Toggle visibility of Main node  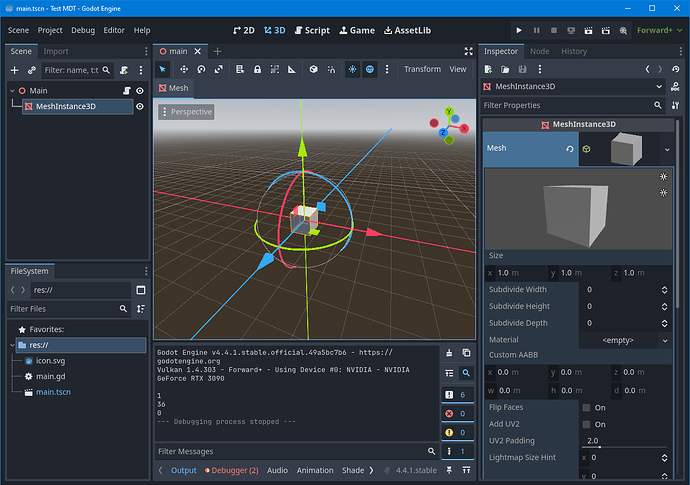coord(140,91)
